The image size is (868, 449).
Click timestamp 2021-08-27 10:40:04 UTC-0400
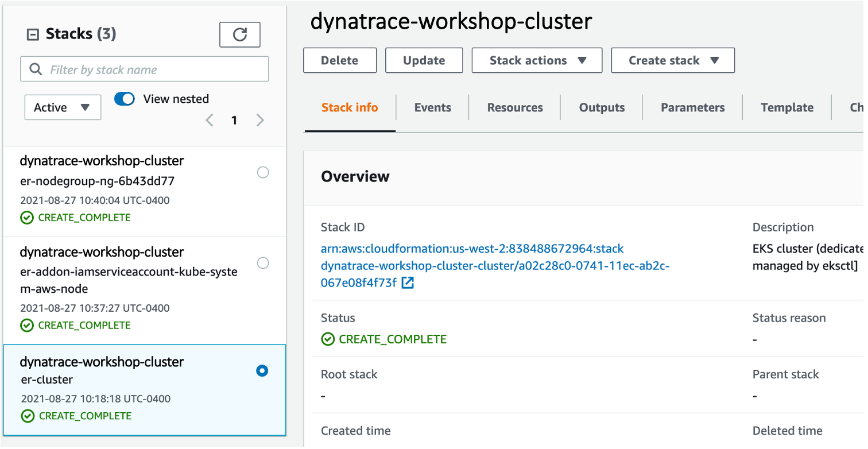(x=95, y=200)
